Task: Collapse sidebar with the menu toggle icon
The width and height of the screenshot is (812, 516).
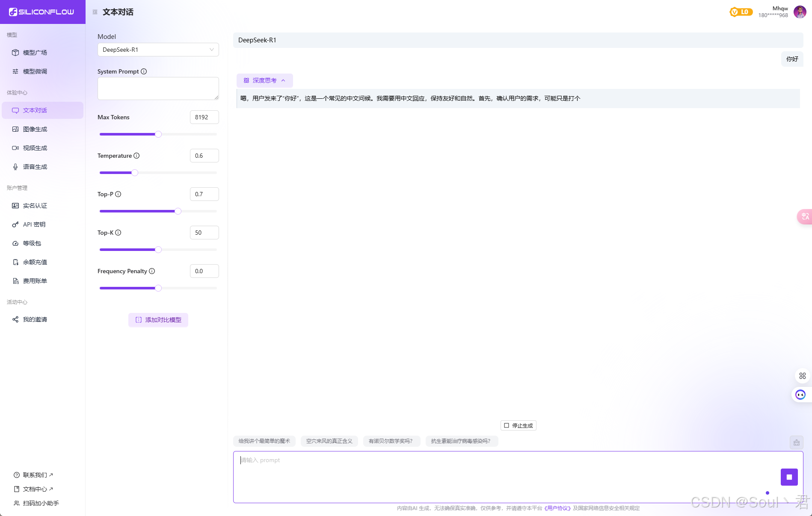Action: click(95, 12)
